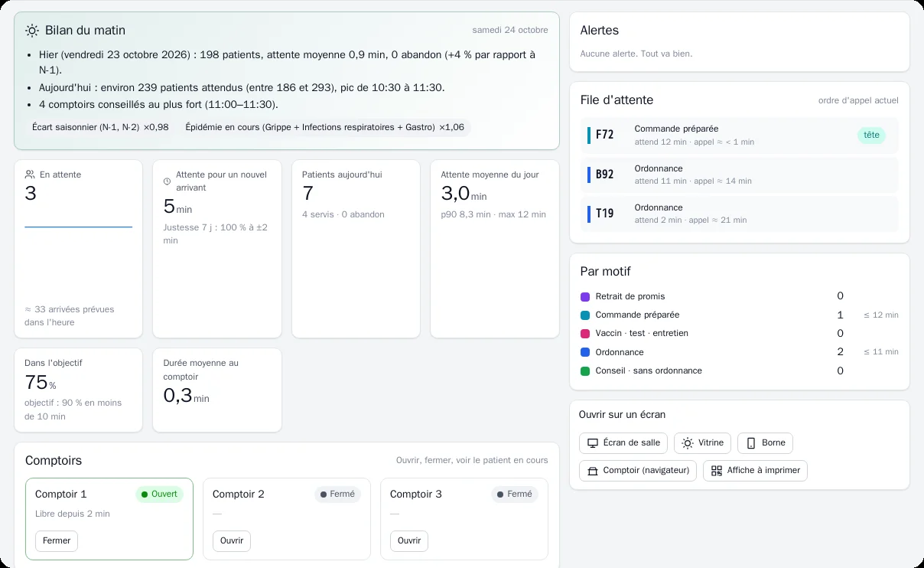Open the Borne screen
This screenshot has width=924, height=568.
(x=765, y=443)
